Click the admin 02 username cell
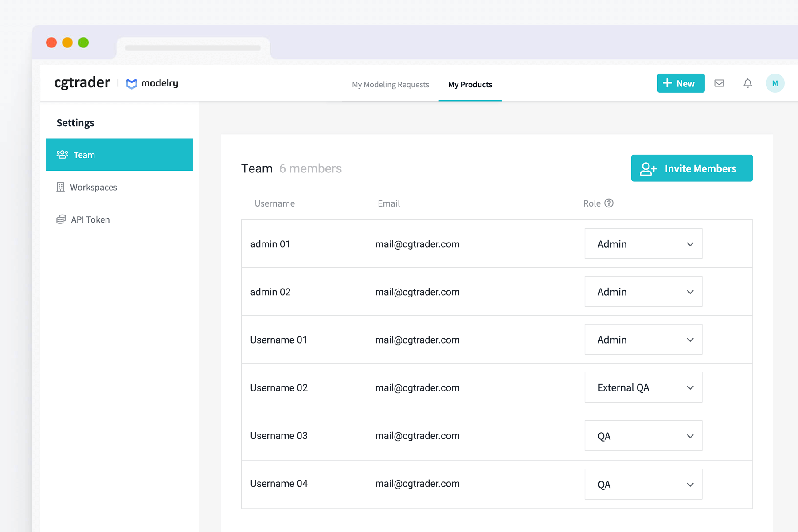Screen dimensions: 798x532 coord(270,292)
